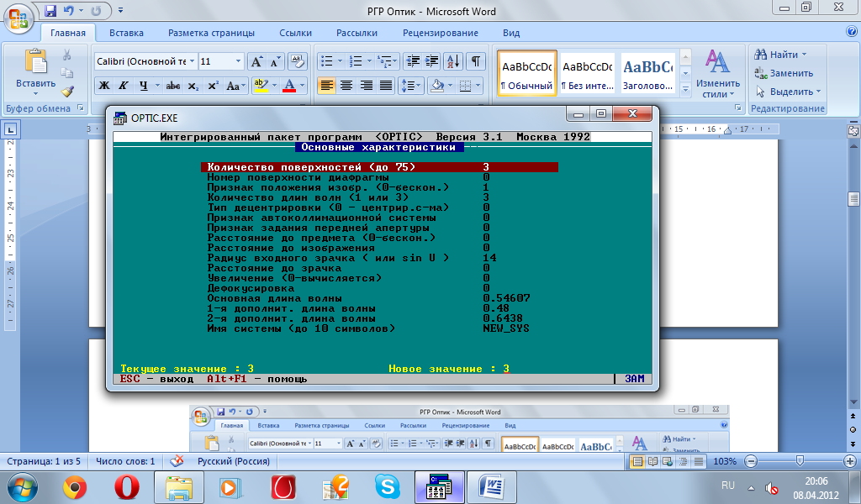Apply text highlight color yellow
Viewport: 861px width, 504px height.
pos(261,86)
